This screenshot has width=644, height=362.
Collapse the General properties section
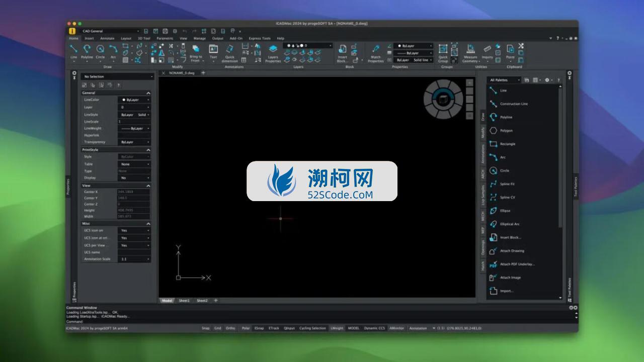(148, 93)
